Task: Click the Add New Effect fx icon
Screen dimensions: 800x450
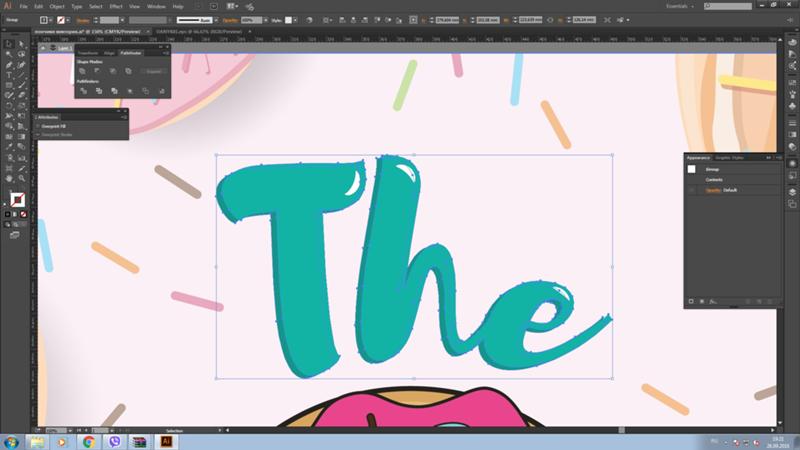Action: click(x=713, y=302)
